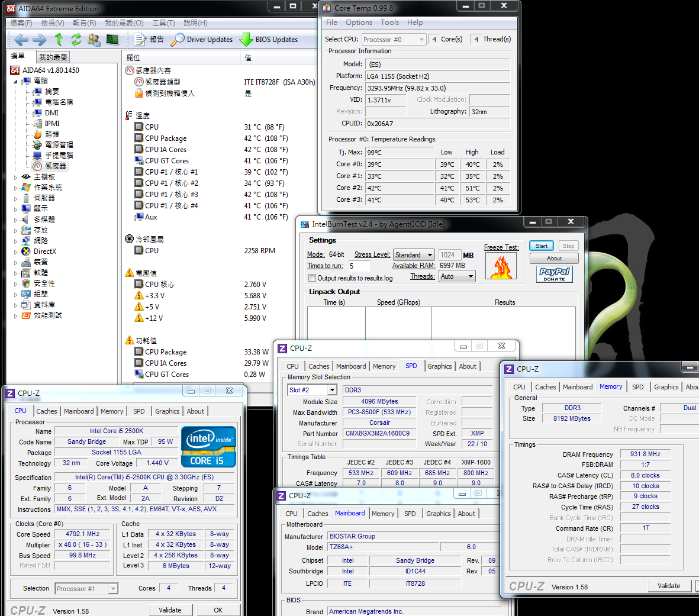This screenshot has width=699, height=616.
Task: Open the monitor diagnostics icon in AIDA64 toolbar
Action: (112, 40)
